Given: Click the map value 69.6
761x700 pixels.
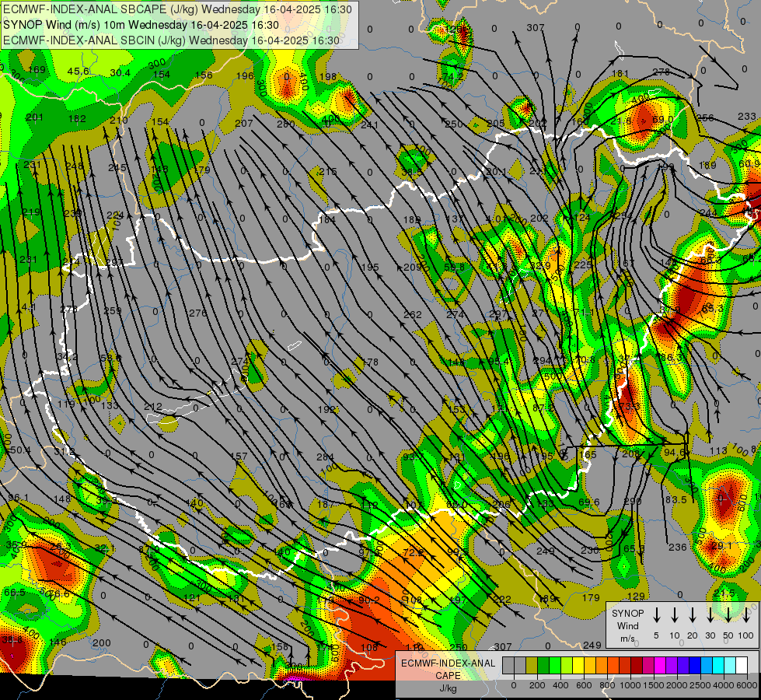Looking at the screenshot, I should tap(588, 502).
